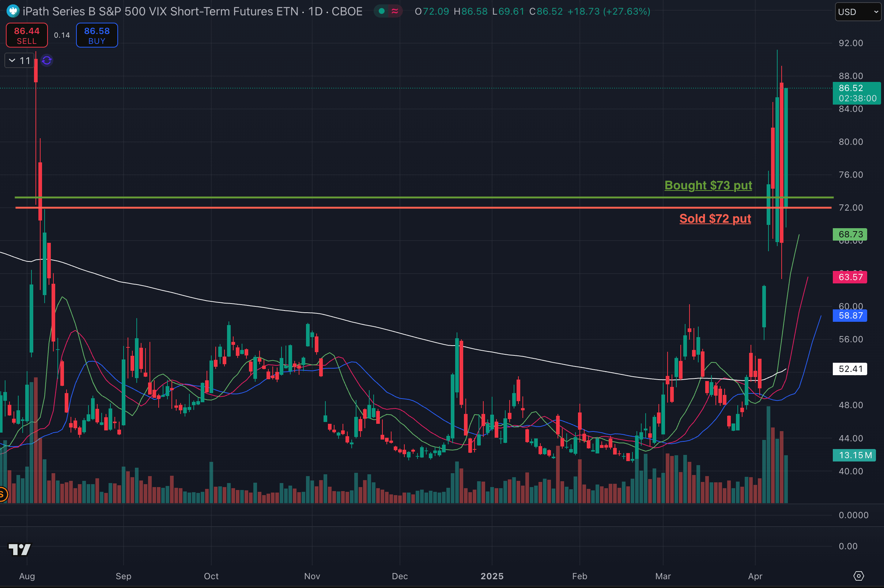Select the 'Bought $73 put' text annotation
The height and width of the screenshot is (588, 884).
708,185
